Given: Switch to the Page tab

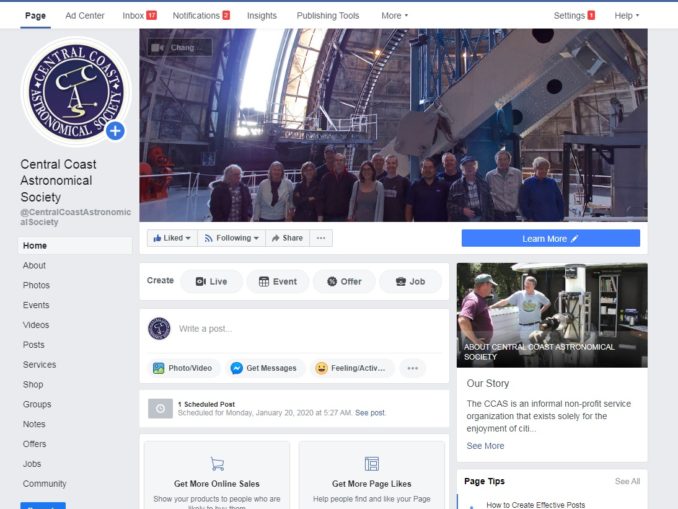Looking at the screenshot, I should (35, 16).
